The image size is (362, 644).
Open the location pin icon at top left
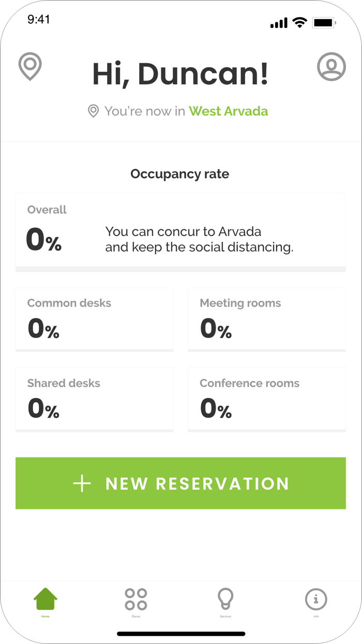click(x=29, y=67)
